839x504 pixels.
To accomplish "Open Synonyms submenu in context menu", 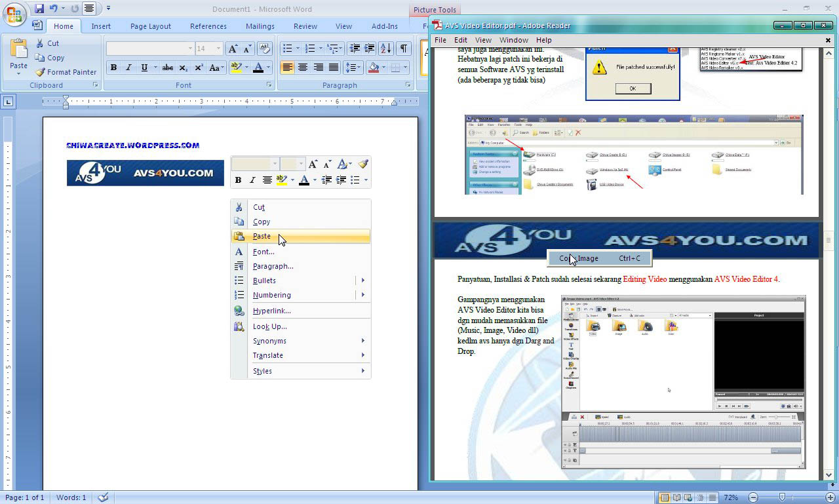I will point(302,341).
